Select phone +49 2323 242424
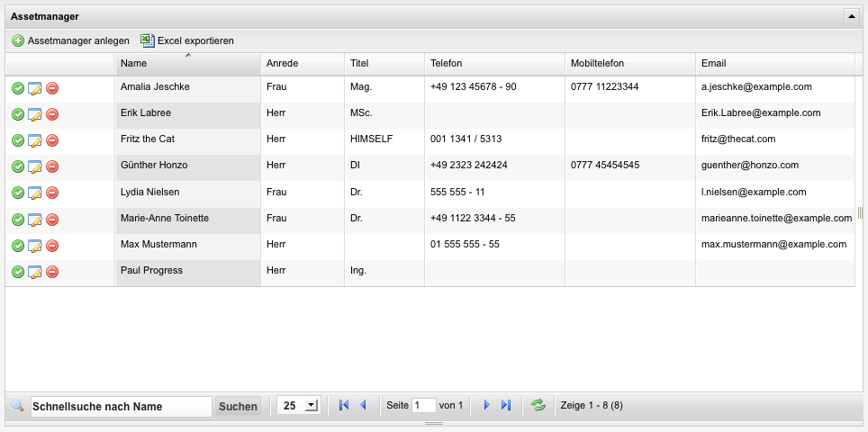The image size is (868, 432). 468,165
